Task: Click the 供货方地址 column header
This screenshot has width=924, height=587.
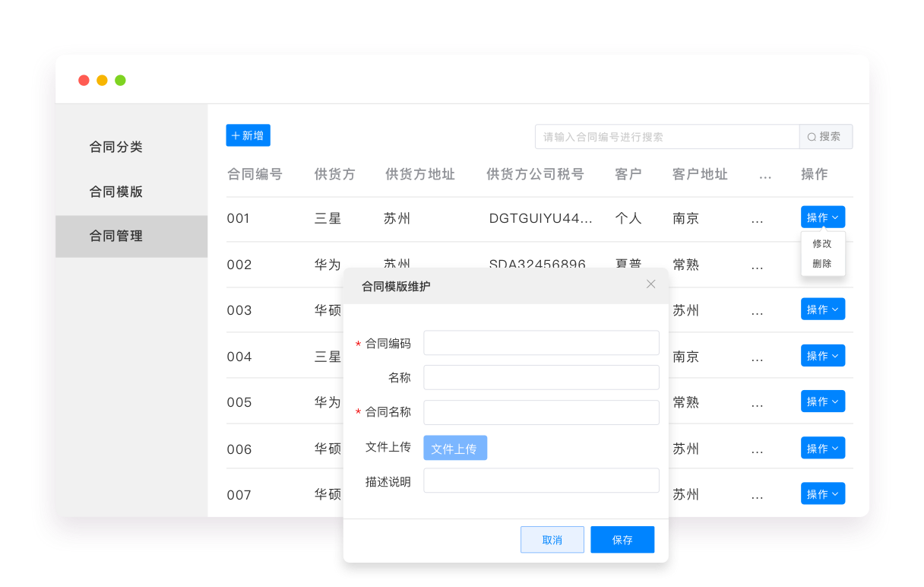Action: [420, 174]
